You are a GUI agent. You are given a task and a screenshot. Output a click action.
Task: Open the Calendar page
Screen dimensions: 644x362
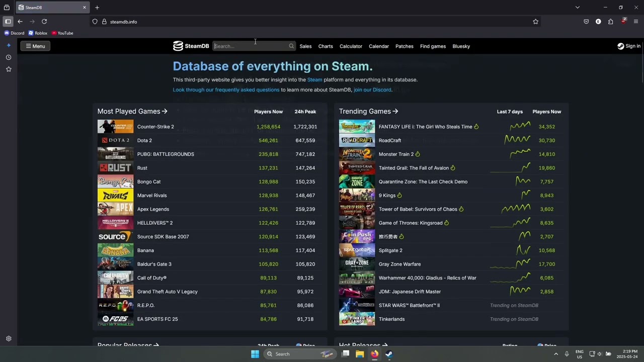point(379,46)
